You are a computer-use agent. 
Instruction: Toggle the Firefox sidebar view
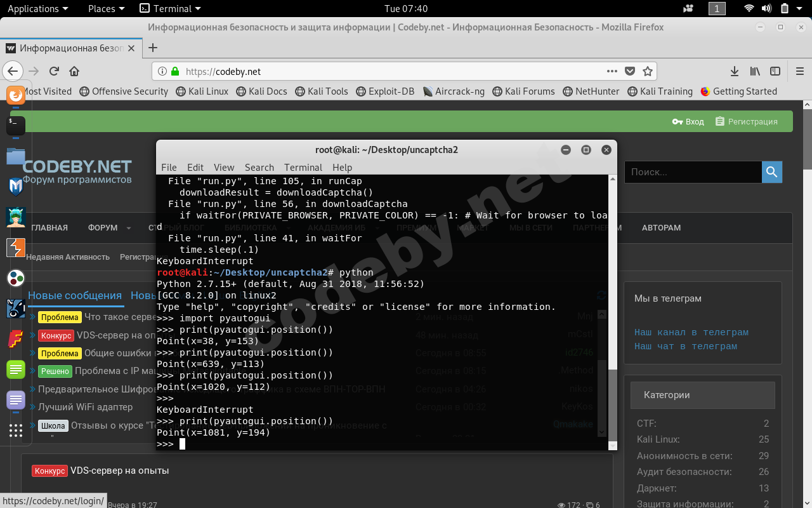(x=775, y=71)
